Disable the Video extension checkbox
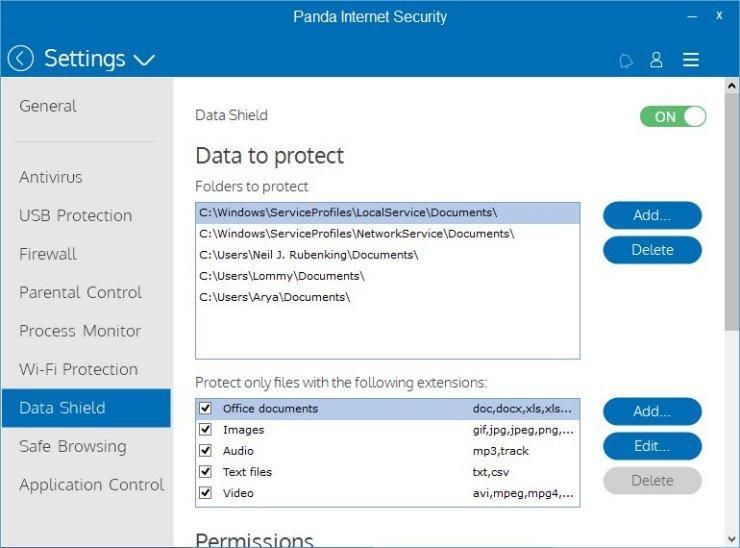 coord(205,492)
